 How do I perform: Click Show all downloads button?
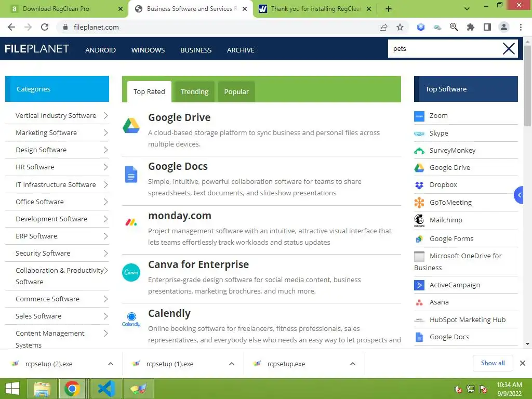[x=493, y=363]
